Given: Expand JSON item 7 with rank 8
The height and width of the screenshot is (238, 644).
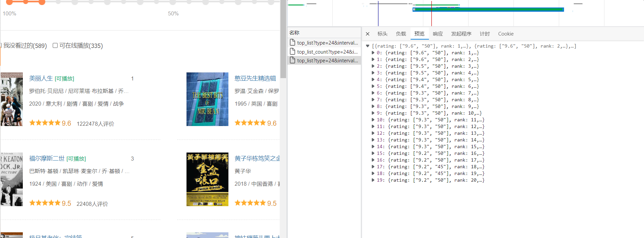Looking at the screenshot, I should 373,100.
